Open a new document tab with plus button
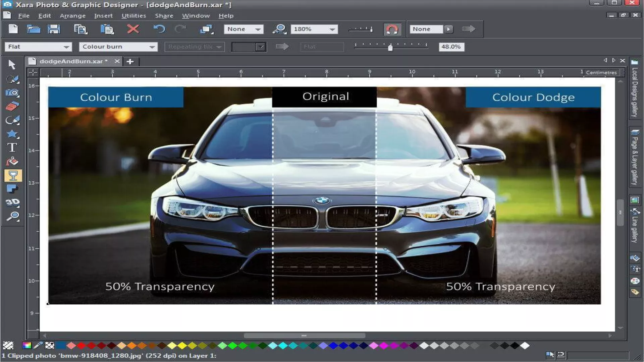Viewport: 644px width, 362px height. [130, 61]
